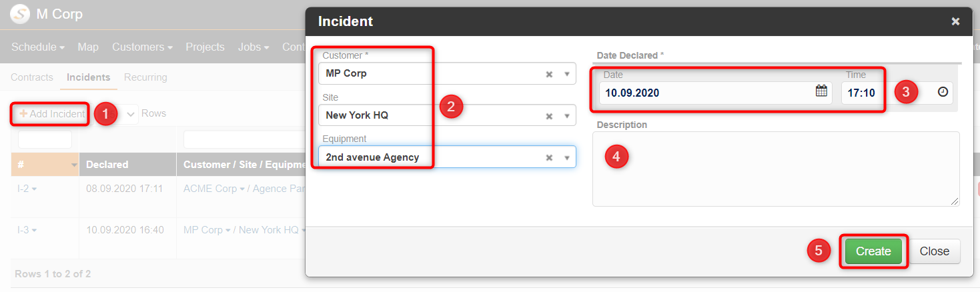980x292 pixels.
Task: Expand the Customer dropdown arrow
Action: tap(566, 74)
